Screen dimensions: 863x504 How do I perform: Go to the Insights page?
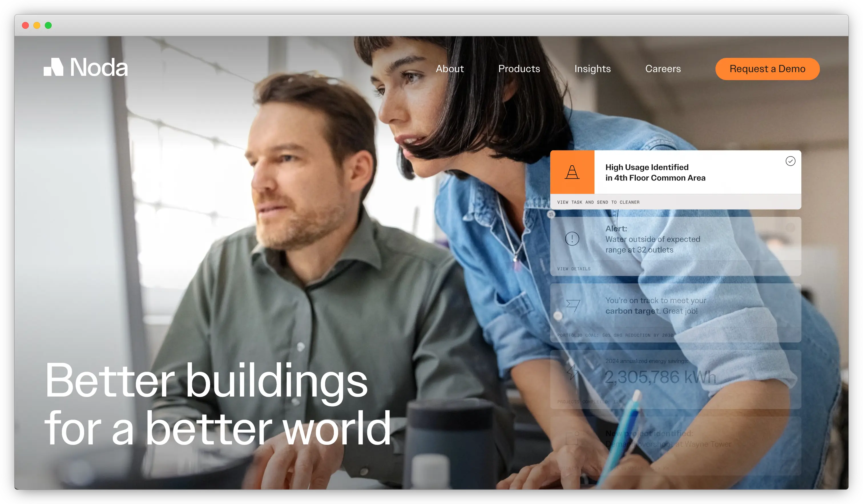tap(592, 69)
